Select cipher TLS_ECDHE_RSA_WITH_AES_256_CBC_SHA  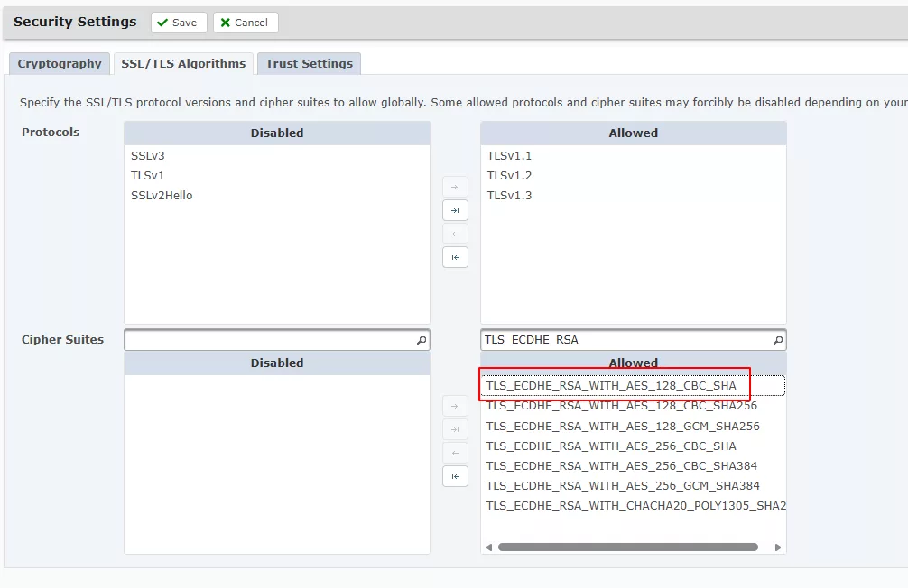pyautogui.click(x=633, y=446)
